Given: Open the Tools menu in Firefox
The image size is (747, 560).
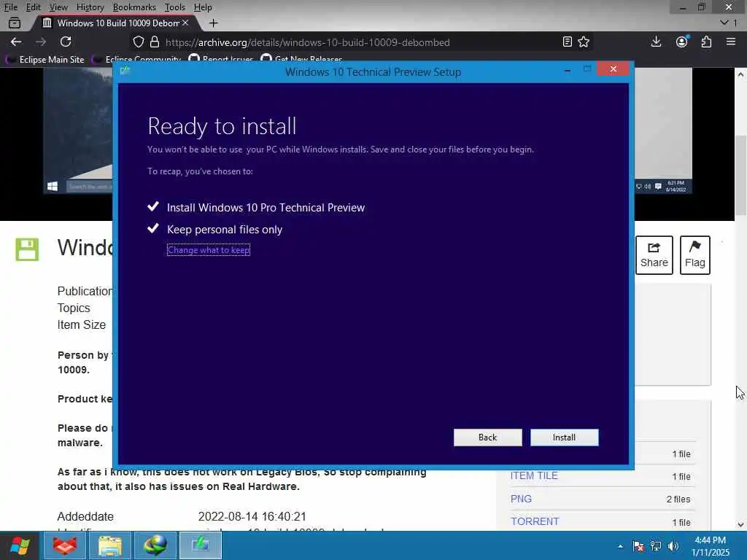Looking at the screenshot, I should coord(174,7).
